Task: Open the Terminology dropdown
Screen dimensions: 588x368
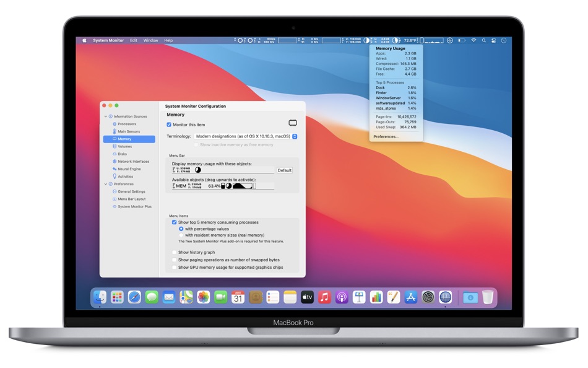Action: (x=246, y=136)
